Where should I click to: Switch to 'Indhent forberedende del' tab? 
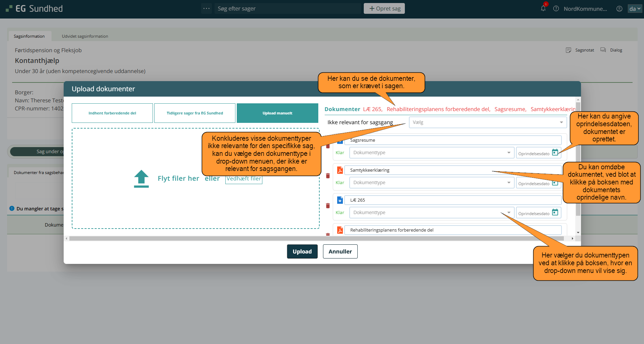pos(112,113)
